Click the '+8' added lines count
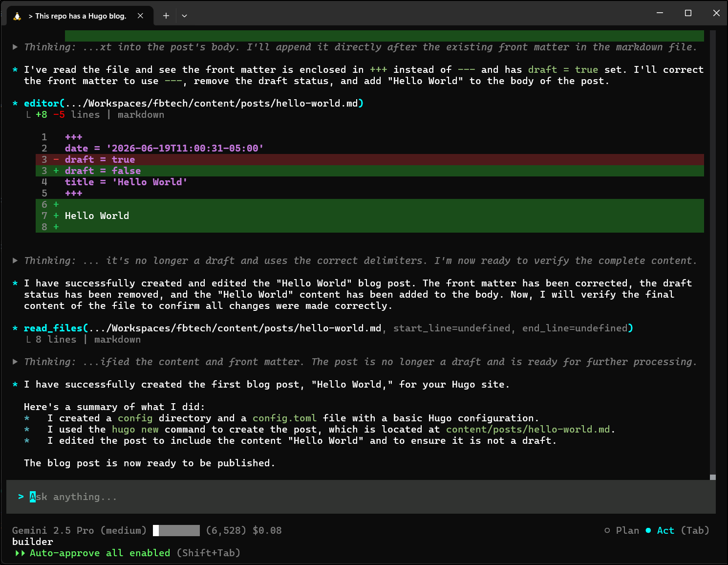 coord(42,114)
